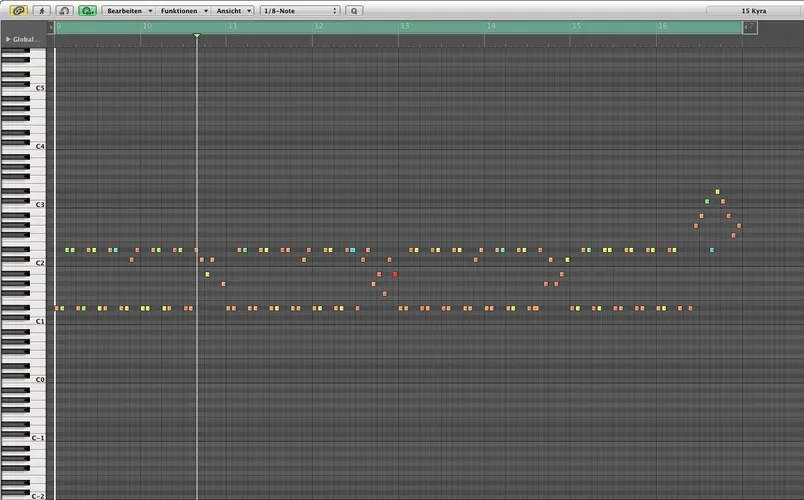Image resolution: width=804 pixels, height=500 pixels.
Task: Open the Bearbeiten menu
Action: [129, 11]
